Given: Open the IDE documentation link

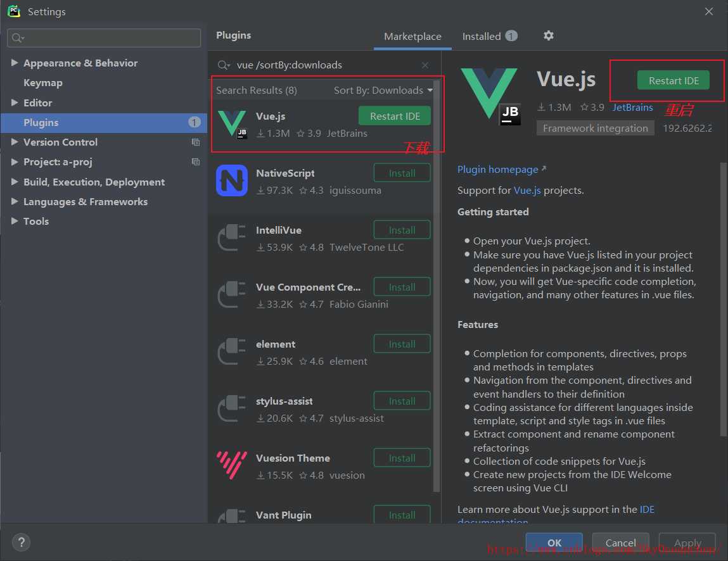Looking at the screenshot, I should [647, 510].
